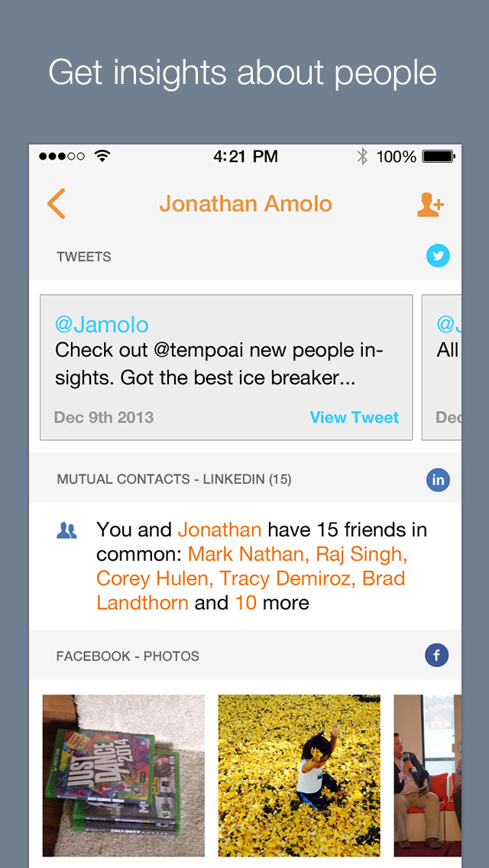Tap the Jonathan Amolo title
Image resolution: width=489 pixels, height=868 pixels.
coord(245,204)
